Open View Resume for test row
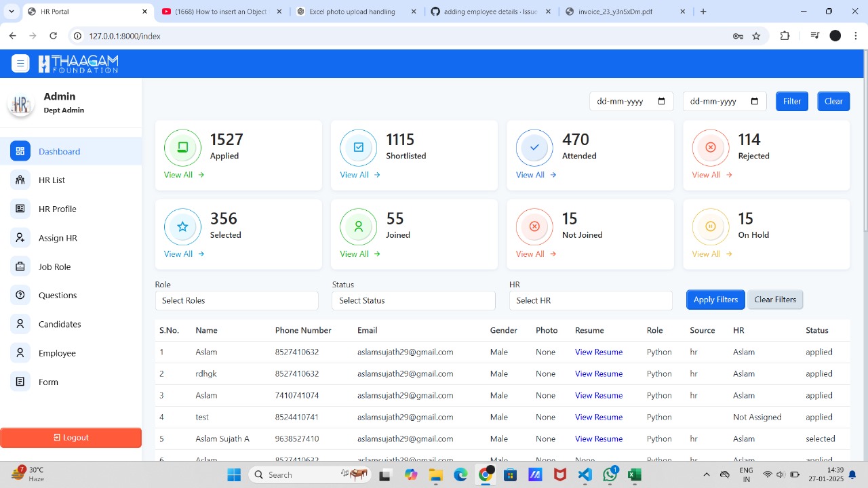 click(x=599, y=417)
